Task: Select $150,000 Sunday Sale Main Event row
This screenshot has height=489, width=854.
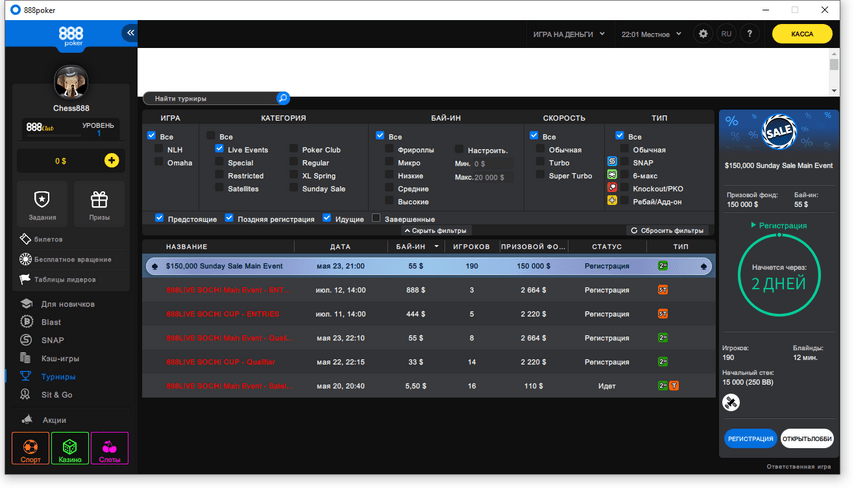Action: coord(429,266)
